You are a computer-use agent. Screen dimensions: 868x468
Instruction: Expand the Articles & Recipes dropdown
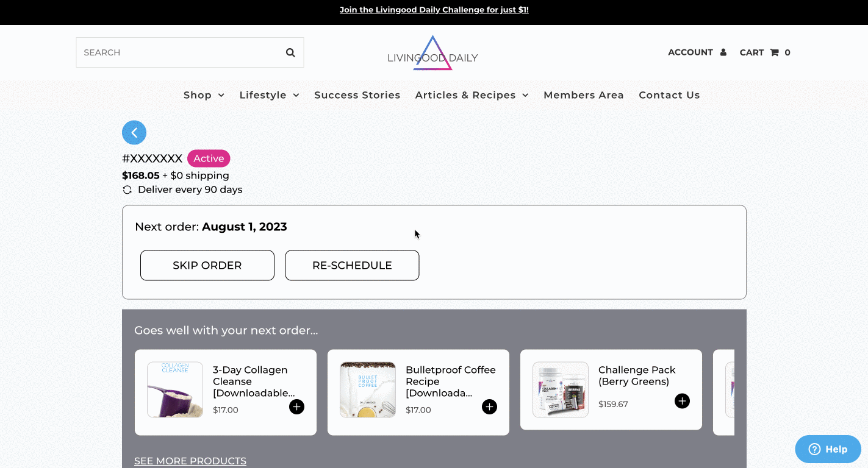point(472,95)
